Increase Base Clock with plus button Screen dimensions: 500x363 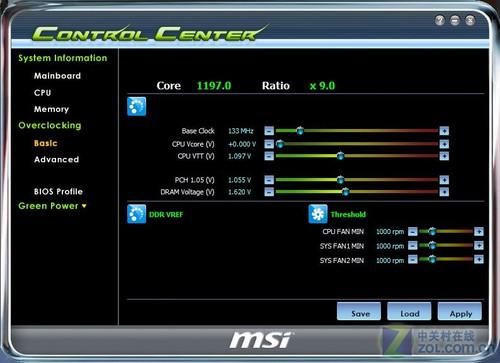(444, 131)
